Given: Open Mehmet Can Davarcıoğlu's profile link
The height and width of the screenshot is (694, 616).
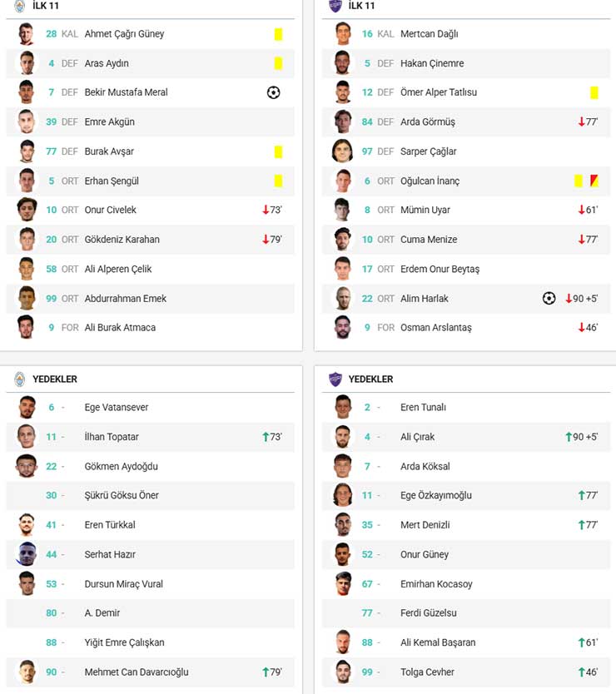Looking at the screenshot, I should [x=137, y=672].
